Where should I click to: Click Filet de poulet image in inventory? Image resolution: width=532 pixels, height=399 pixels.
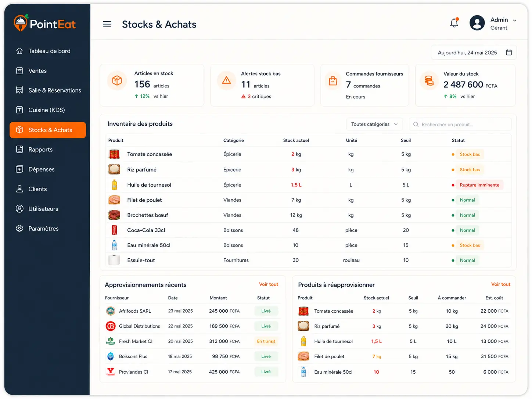coord(114,200)
